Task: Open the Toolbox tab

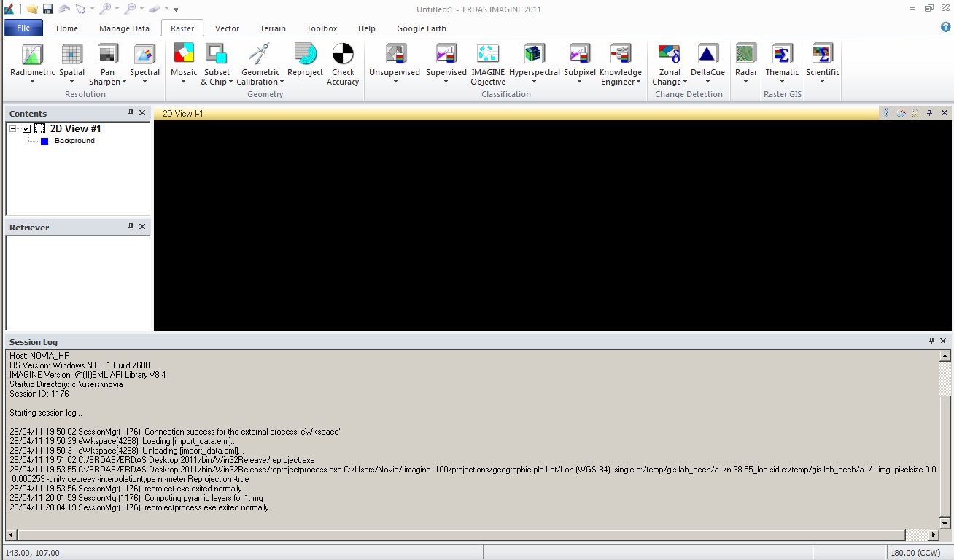Action: (x=322, y=28)
